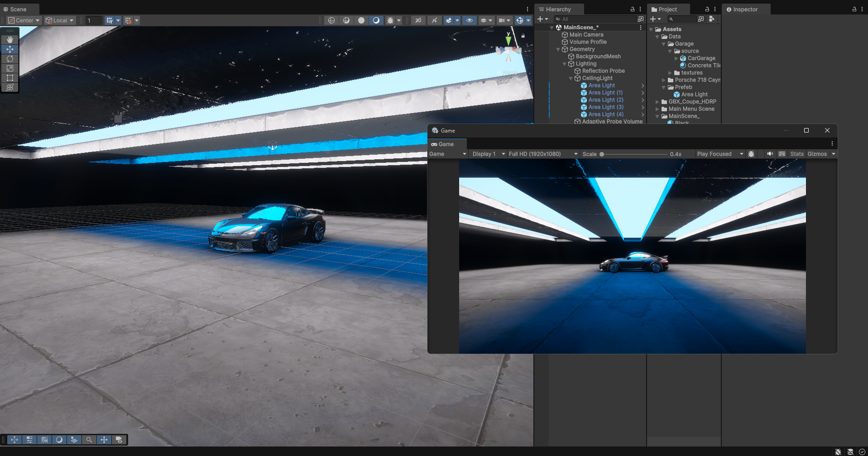Open the Scene view more options menu

pyautogui.click(x=528, y=9)
